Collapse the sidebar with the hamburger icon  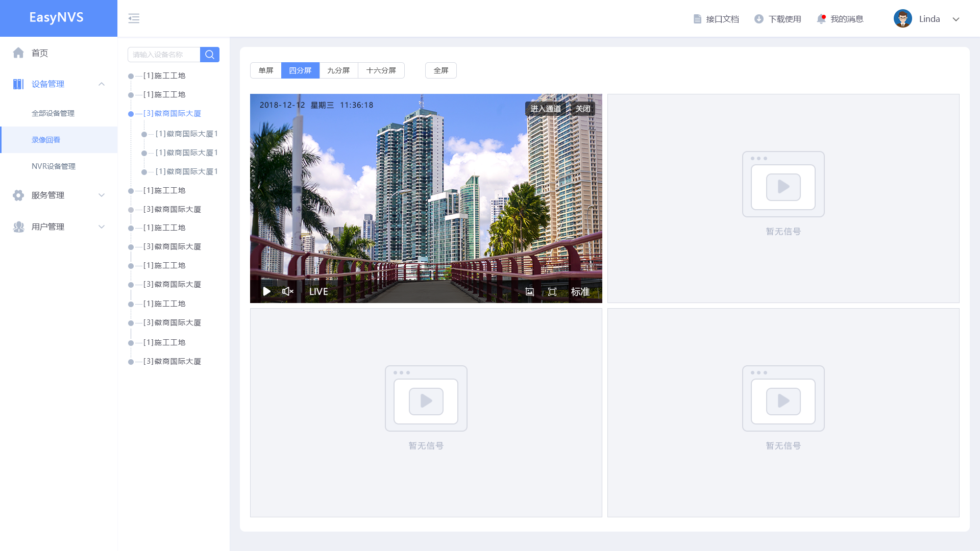click(134, 18)
